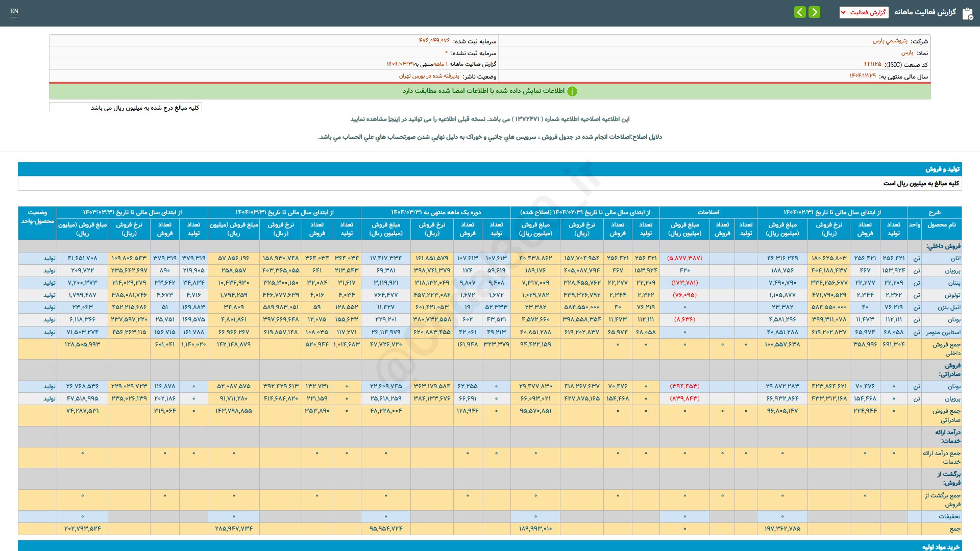Click the جمع فروش داخلی total row
This screenshot has width=980, height=551.
[490, 348]
